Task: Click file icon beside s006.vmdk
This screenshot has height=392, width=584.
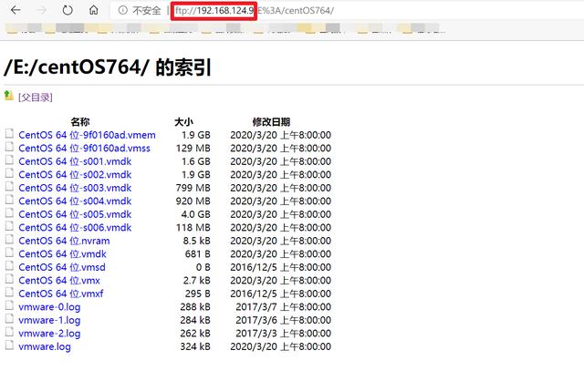Action: [x=9, y=226]
